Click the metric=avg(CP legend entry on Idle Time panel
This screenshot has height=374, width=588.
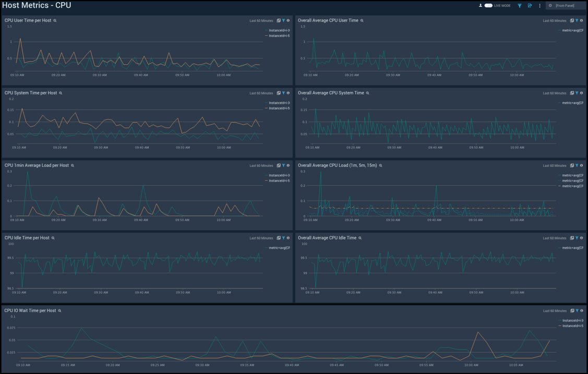278,248
